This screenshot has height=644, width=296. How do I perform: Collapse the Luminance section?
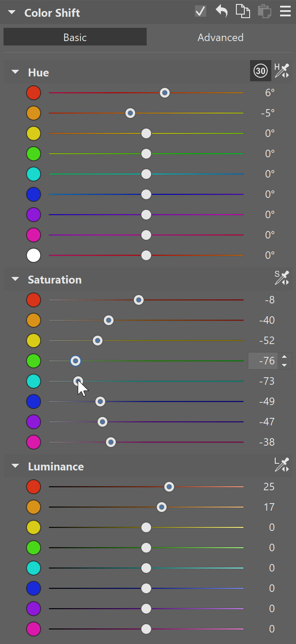tap(16, 466)
